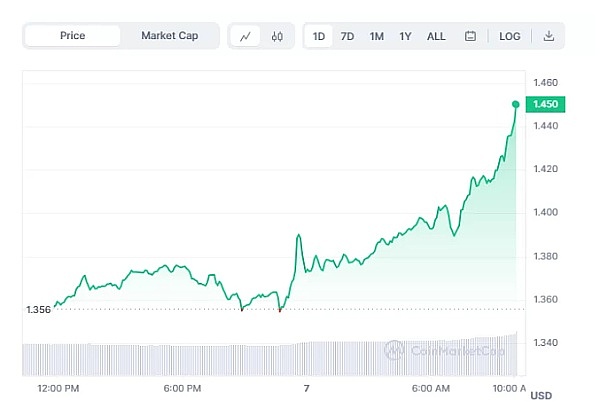The image size is (600, 416).
Task: Select the candlestick chart icon
Action: [x=278, y=37]
